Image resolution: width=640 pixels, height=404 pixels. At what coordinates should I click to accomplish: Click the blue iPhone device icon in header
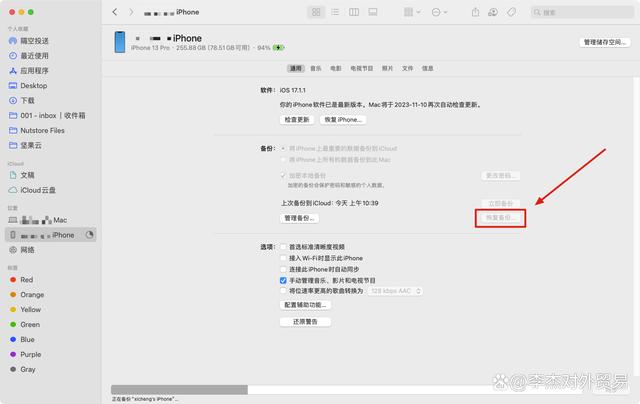(120, 42)
